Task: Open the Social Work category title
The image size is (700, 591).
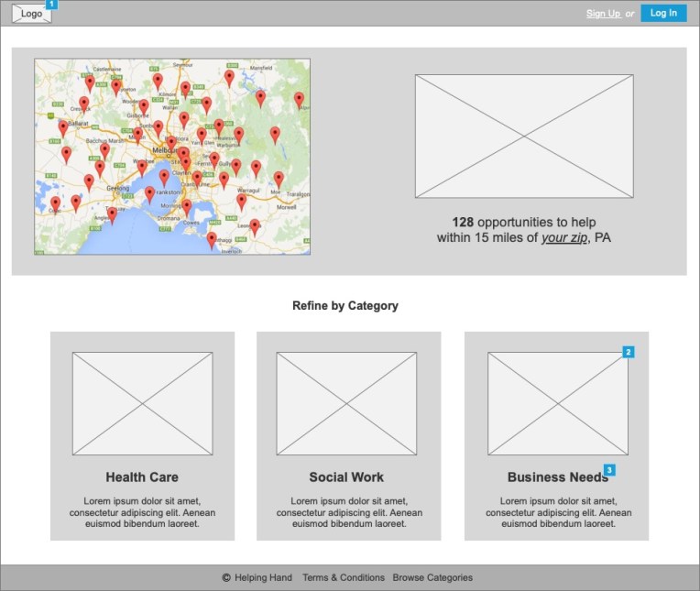Action: [x=346, y=477]
